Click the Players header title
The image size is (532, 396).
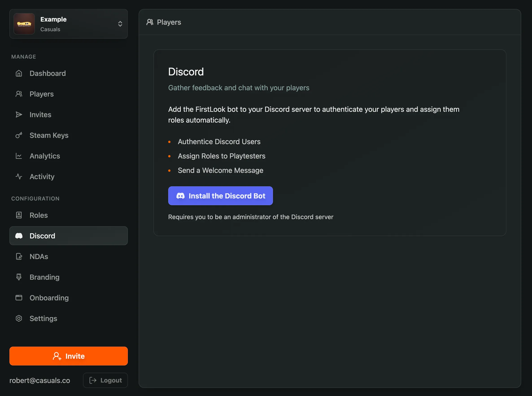(x=169, y=22)
